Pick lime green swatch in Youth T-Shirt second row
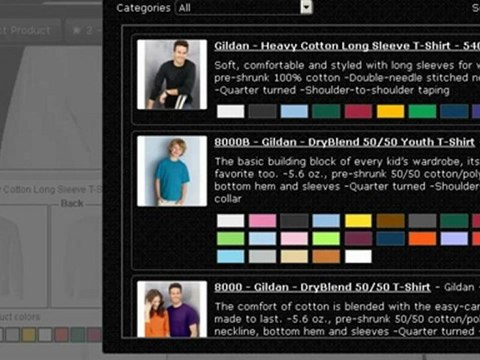The image size is (480, 360). coord(326,239)
